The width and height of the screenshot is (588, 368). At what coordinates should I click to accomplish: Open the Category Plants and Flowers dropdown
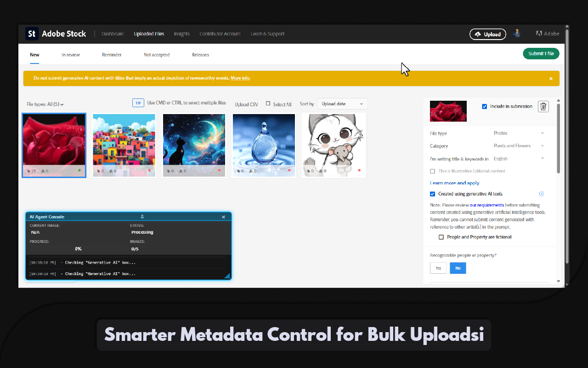pyautogui.click(x=519, y=146)
